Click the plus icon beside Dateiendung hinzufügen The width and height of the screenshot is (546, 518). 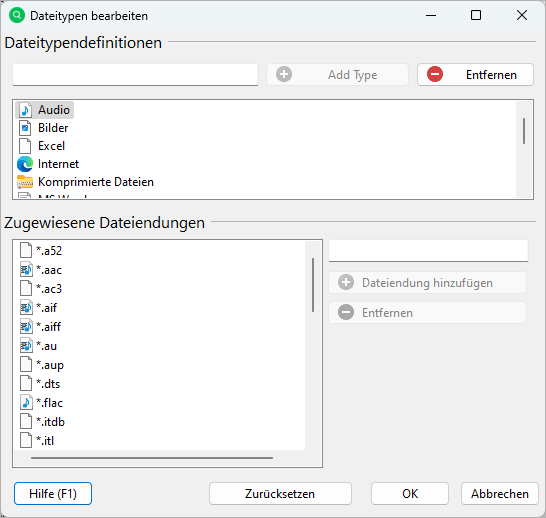pyautogui.click(x=346, y=282)
